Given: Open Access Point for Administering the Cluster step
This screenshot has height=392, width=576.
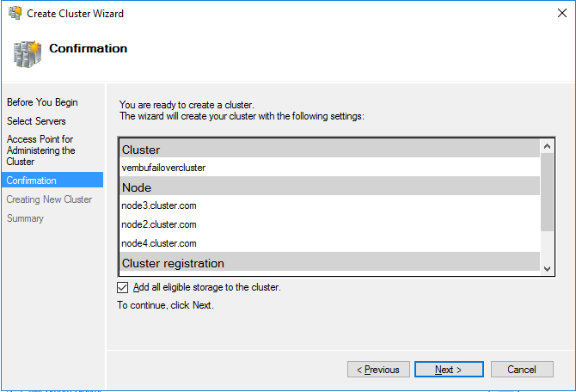Looking at the screenshot, I should (x=40, y=150).
